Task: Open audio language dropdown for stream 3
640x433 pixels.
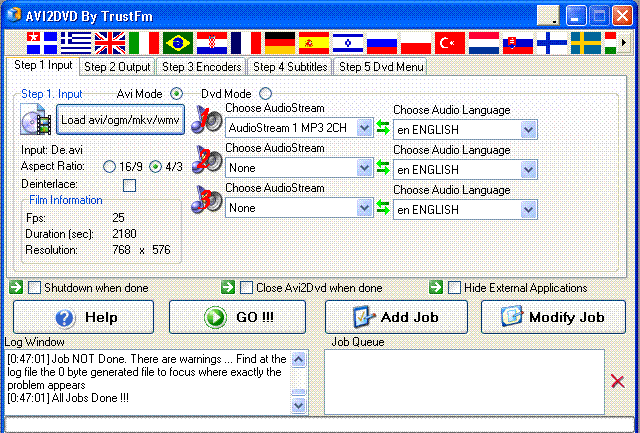Action: coord(465,209)
